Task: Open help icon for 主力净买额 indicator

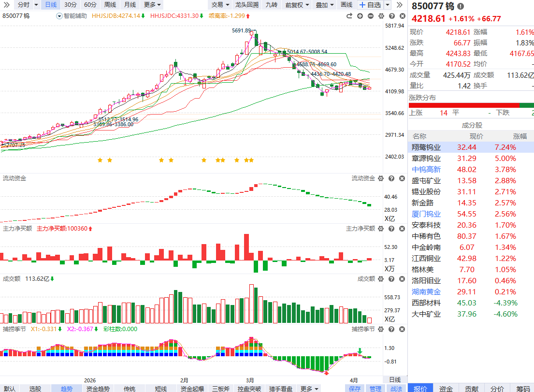Action: click(x=391, y=229)
